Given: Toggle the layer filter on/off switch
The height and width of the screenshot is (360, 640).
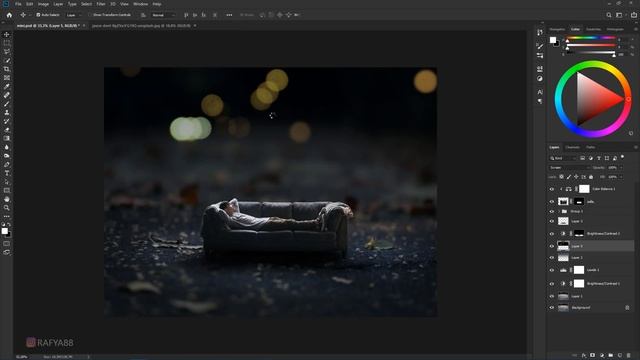Looking at the screenshot, I should click(622, 157).
